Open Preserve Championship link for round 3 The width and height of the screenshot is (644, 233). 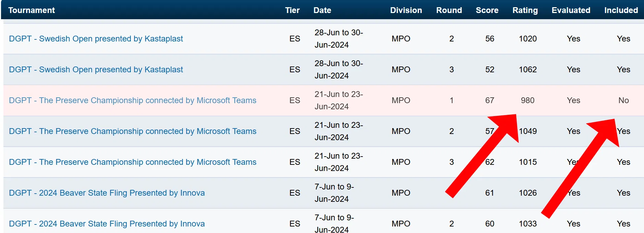pyautogui.click(x=133, y=162)
